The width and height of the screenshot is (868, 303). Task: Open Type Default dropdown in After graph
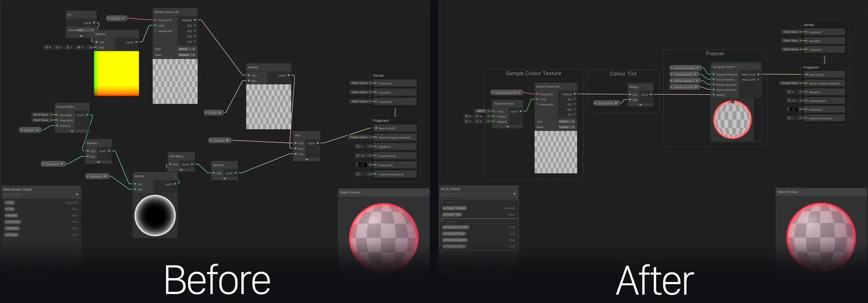pos(566,121)
